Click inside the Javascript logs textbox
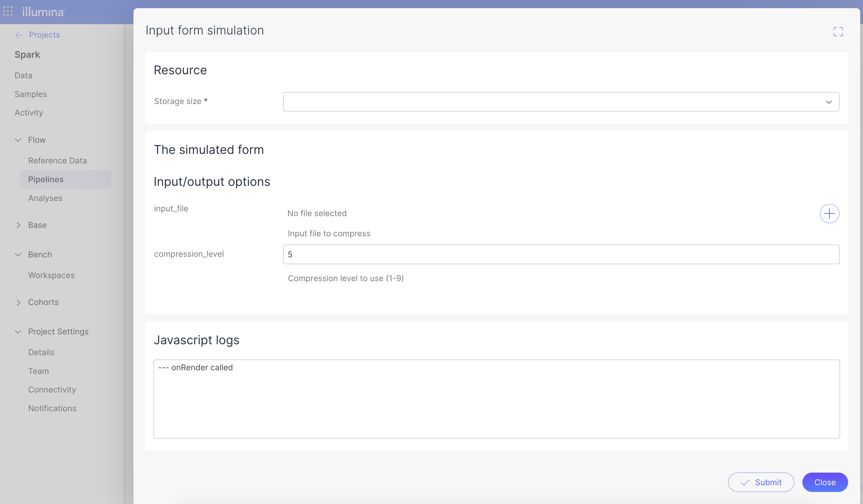 coord(496,399)
